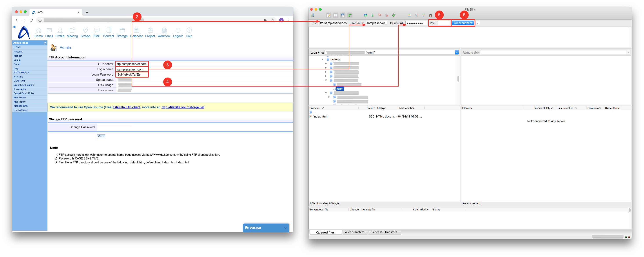
Task: Click local tree vertical scrollbar
Action: pos(458,79)
